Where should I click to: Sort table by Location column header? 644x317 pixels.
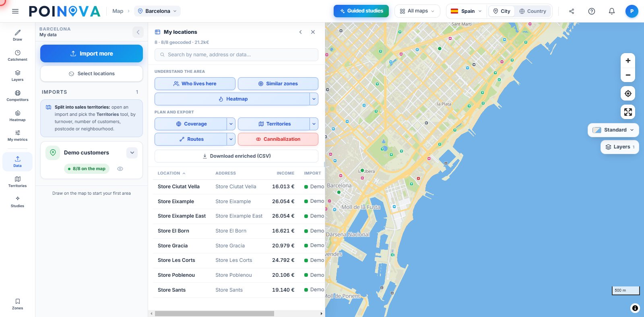click(x=171, y=173)
